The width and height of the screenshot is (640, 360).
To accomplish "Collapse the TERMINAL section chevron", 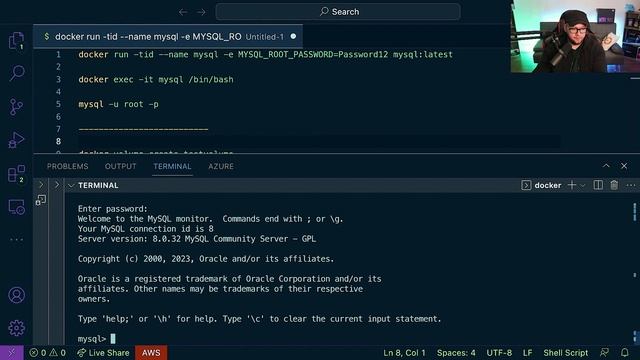I will (71, 186).
